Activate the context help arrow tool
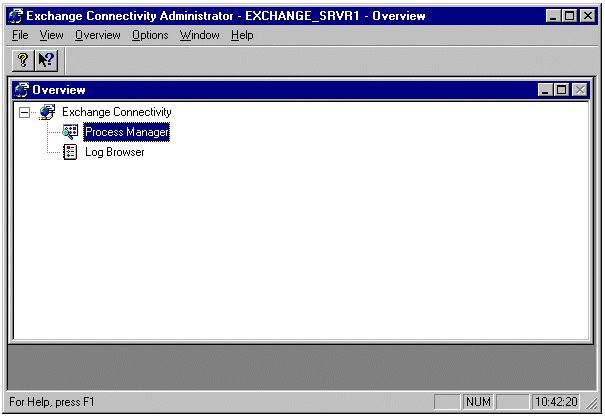Screen dimensions: 605x417 point(47,60)
